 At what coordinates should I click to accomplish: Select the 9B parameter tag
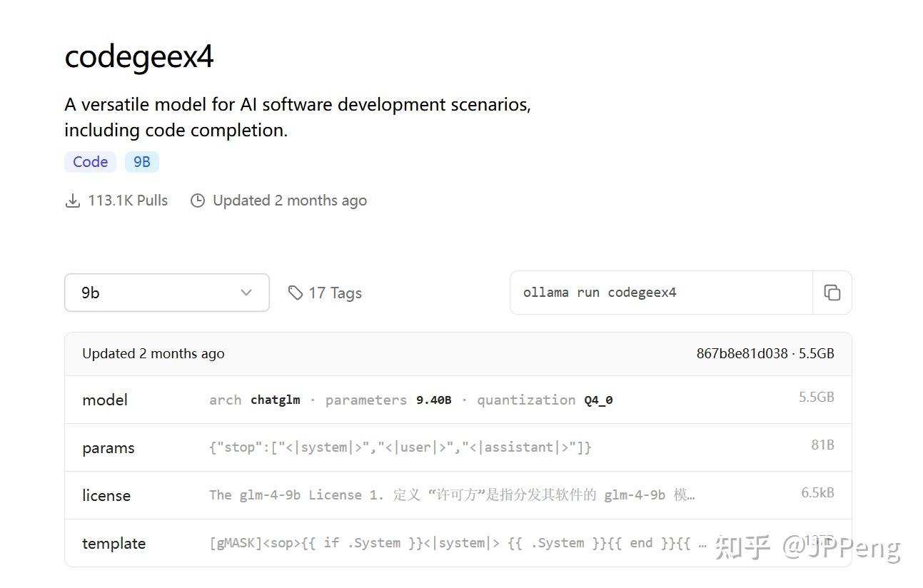point(141,161)
